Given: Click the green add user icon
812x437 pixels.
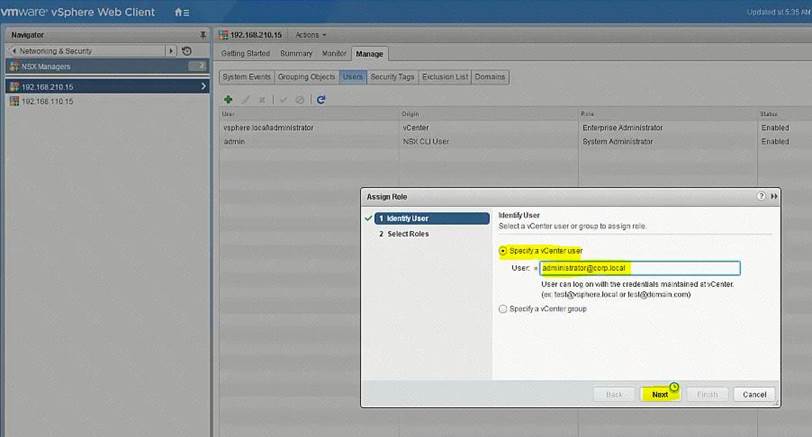Looking at the screenshot, I should tap(229, 99).
